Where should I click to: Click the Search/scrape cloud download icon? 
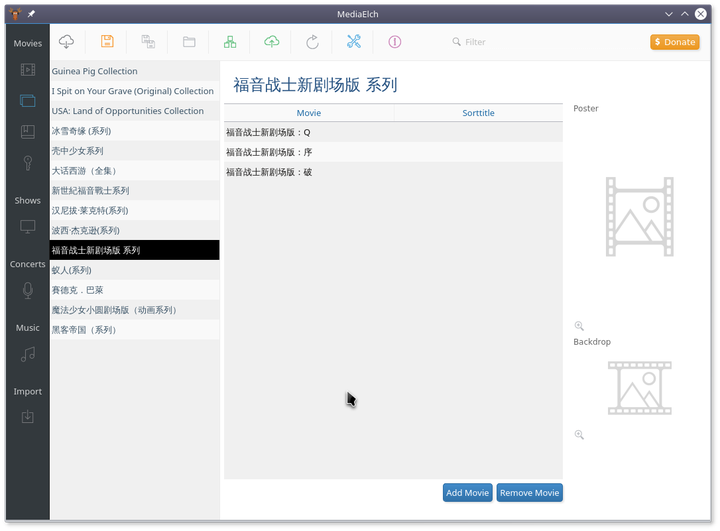click(67, 42)
